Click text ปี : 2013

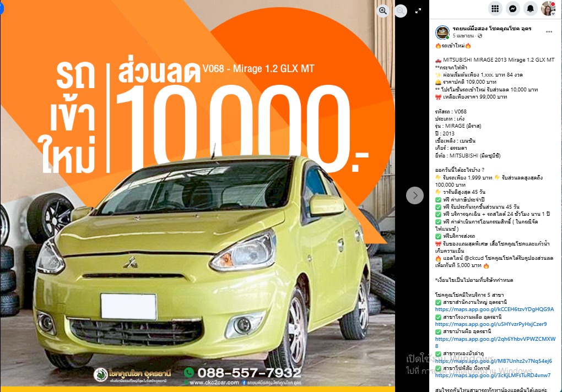tap(445, 134)
